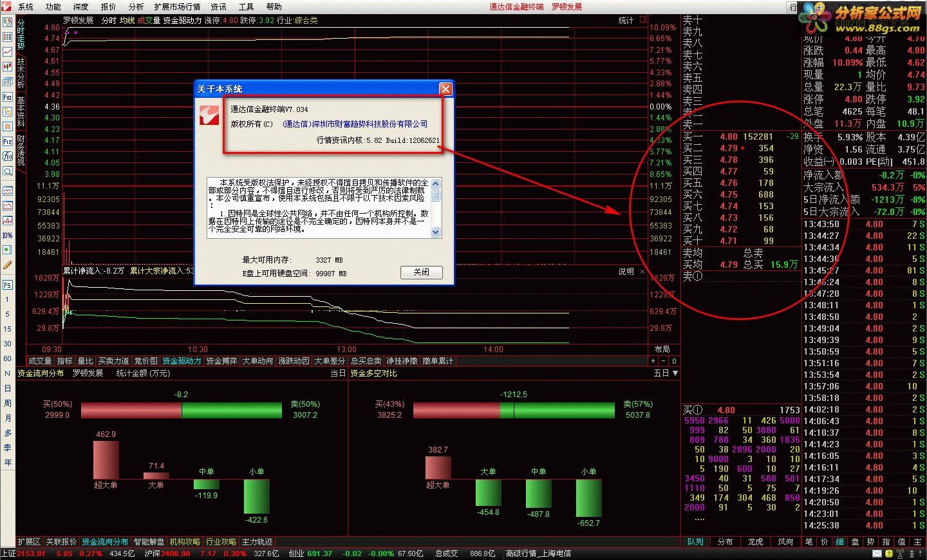927x560 pixels.
Task: Switch to the 基本资料 vertical tab
Action: (x=21, y=112)
